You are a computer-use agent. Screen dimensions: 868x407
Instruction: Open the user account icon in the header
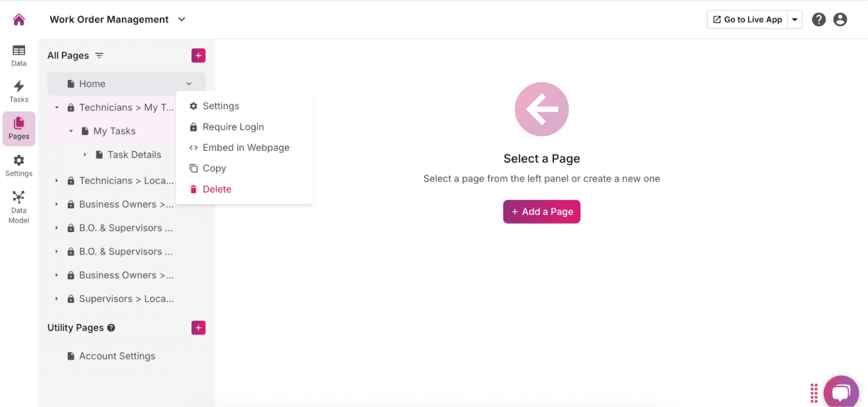pyautogui.click(x=840, y=19)
